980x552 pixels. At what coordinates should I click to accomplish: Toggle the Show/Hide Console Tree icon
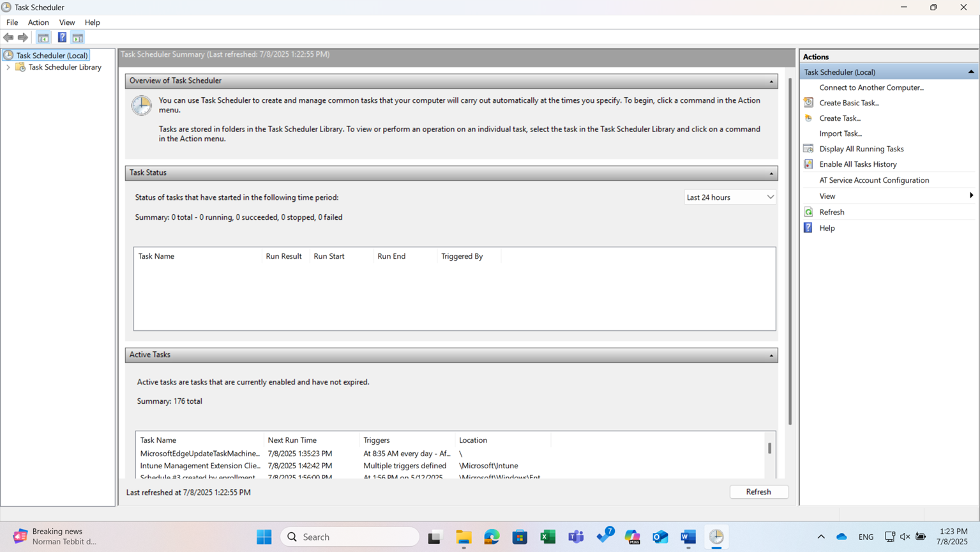(43, 38)
